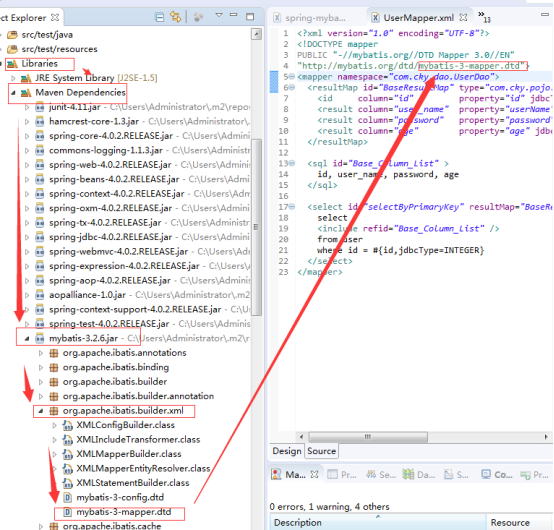Image resolution: width=554 pixels, height=530 pixels.
Task: Fold resultMap element on line 6
Action: (292, 88)
